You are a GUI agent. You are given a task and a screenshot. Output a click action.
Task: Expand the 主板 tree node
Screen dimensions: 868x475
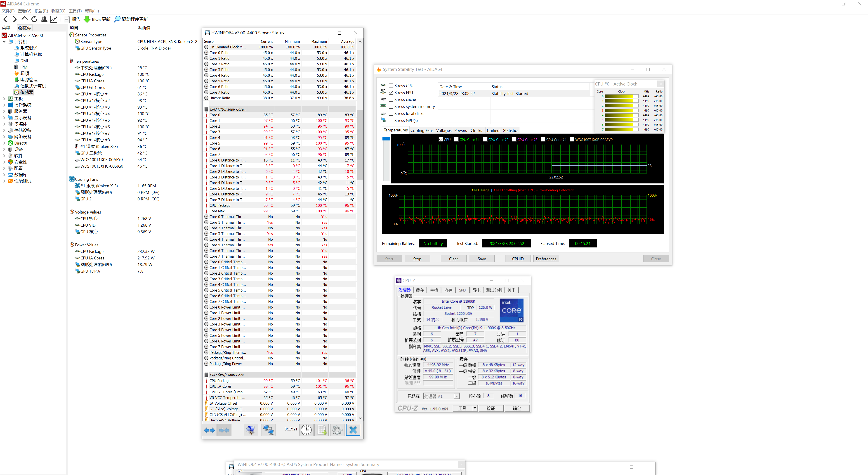point(4,99)
